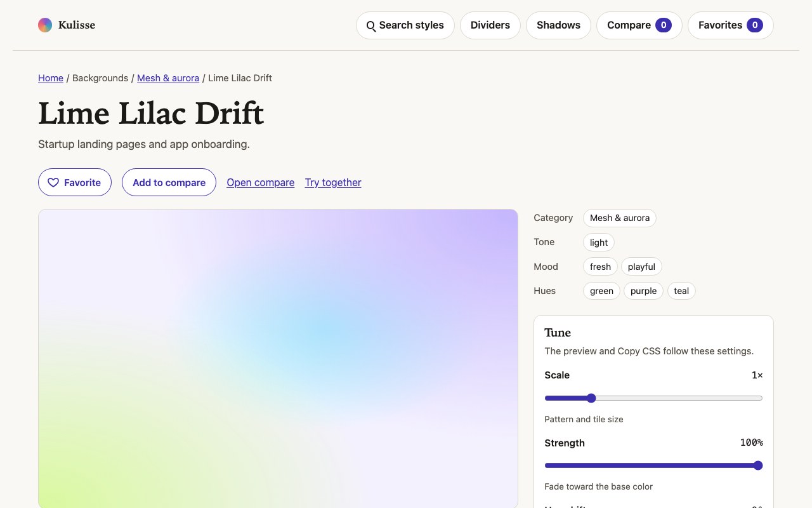
Task: Click the Lime Lilac Drift gradient preview
Action: click(278, 358)
